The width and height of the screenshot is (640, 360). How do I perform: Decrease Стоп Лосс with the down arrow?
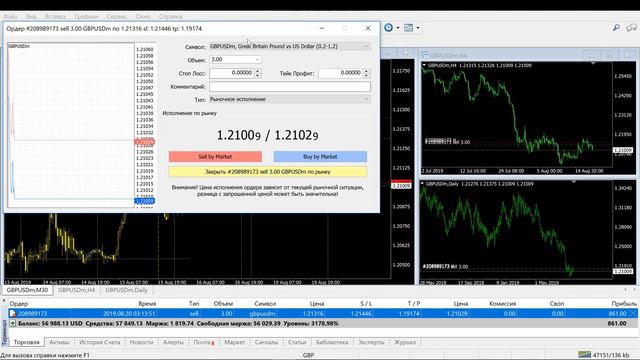(258, 76)
